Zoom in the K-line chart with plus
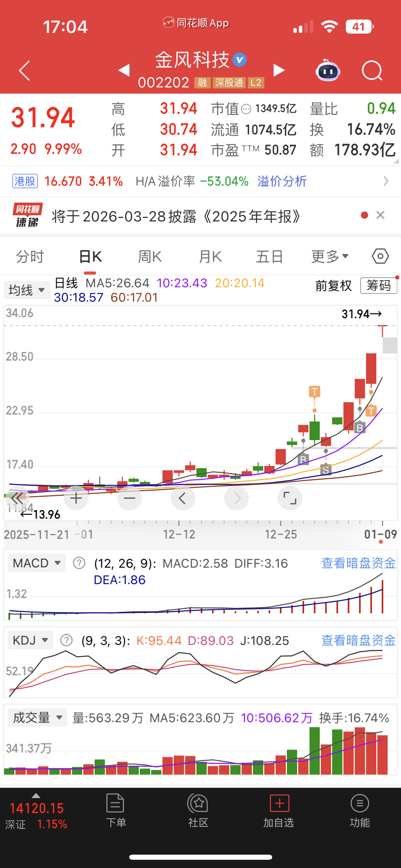This screenshot has height=868, width=401. 76,498
